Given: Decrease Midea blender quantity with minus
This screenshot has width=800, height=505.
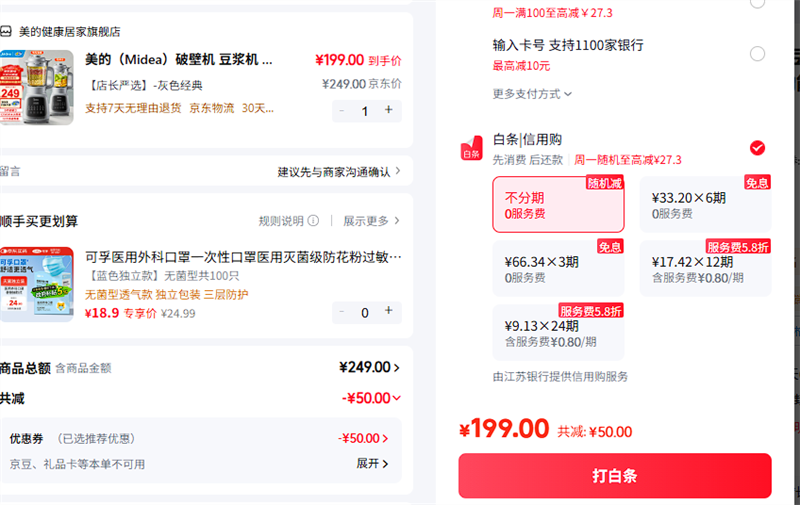Looking at the screenshot, I should (343, 110).
